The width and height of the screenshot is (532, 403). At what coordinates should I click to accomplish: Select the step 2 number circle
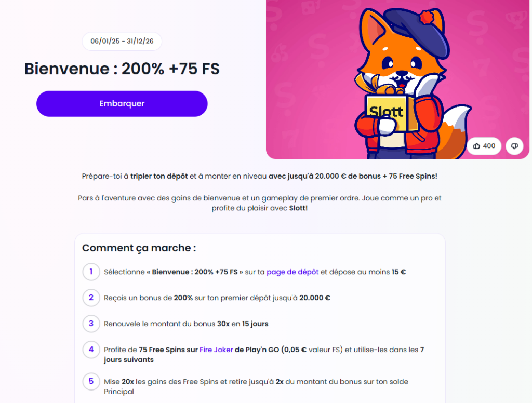tap(91, 298)
